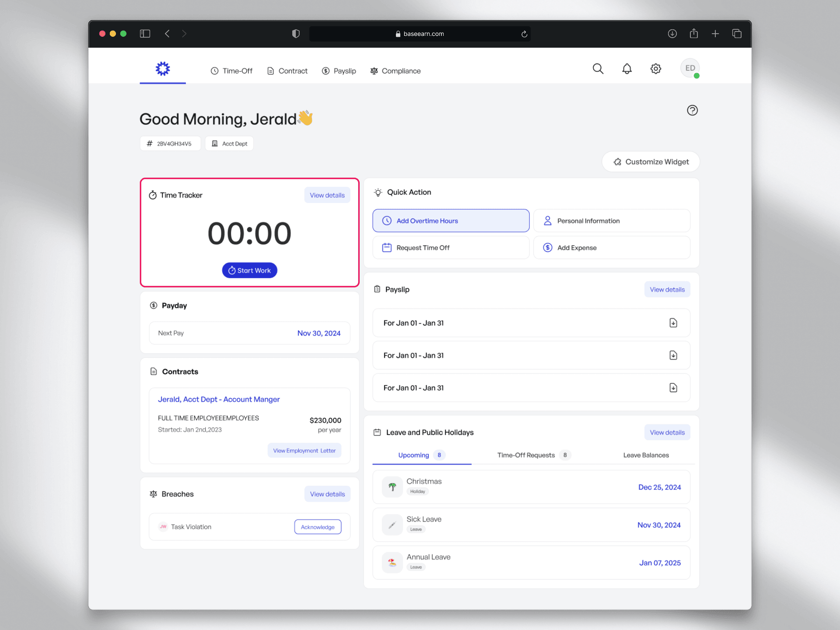Acknowledge the Task Violation breach

(x=318, y=527)
